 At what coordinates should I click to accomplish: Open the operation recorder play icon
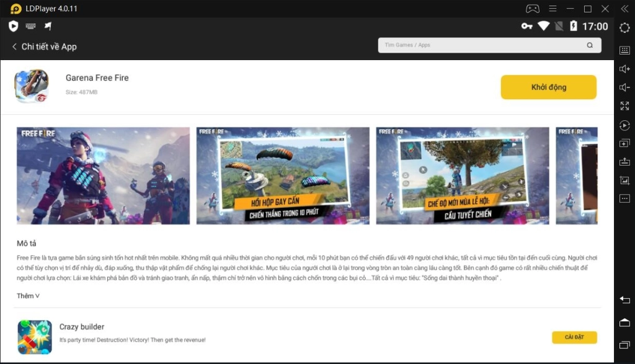click(624, 125)
